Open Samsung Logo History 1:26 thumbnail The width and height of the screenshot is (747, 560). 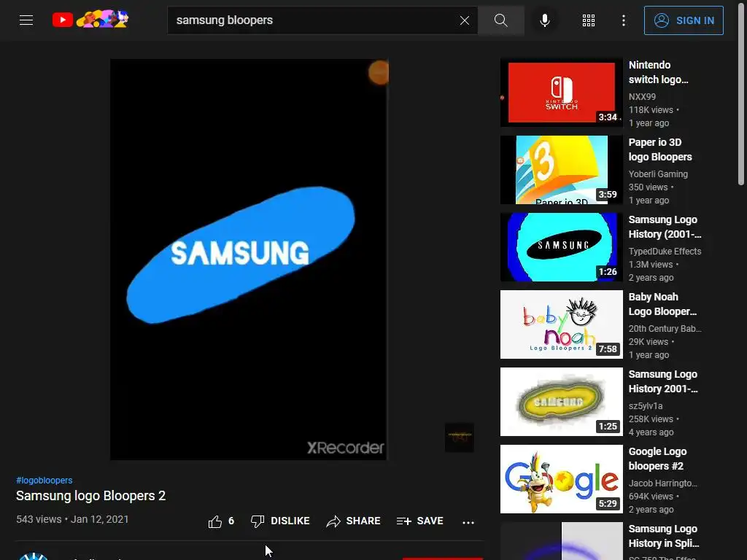click(561, 246)
